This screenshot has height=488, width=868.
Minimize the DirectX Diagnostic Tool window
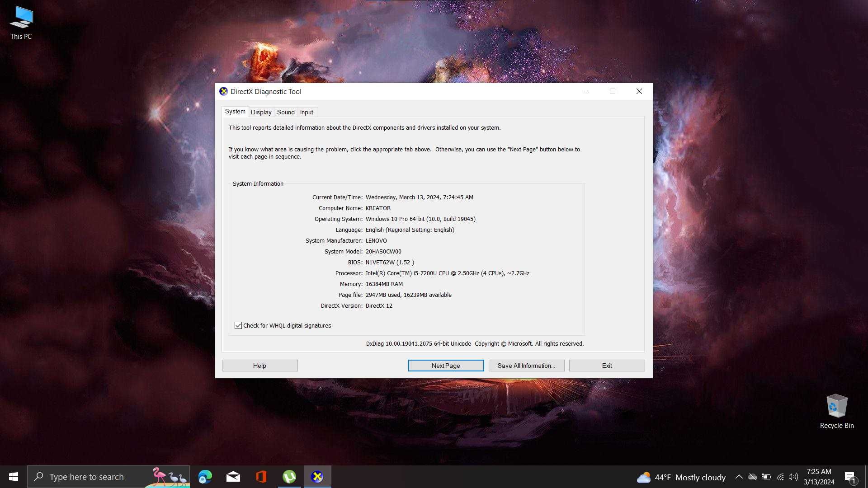point(586,91)
